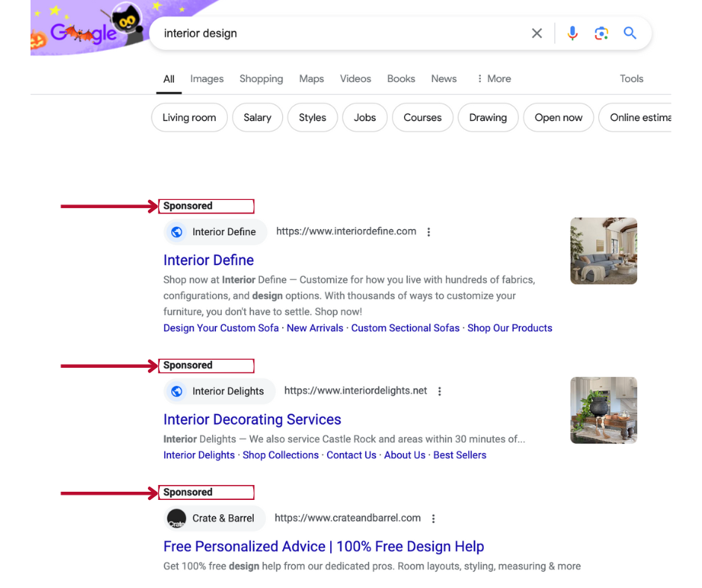The image size is (702, 588).
Task: Follow the Shop Collections sitelink
Action: [281, 455]
